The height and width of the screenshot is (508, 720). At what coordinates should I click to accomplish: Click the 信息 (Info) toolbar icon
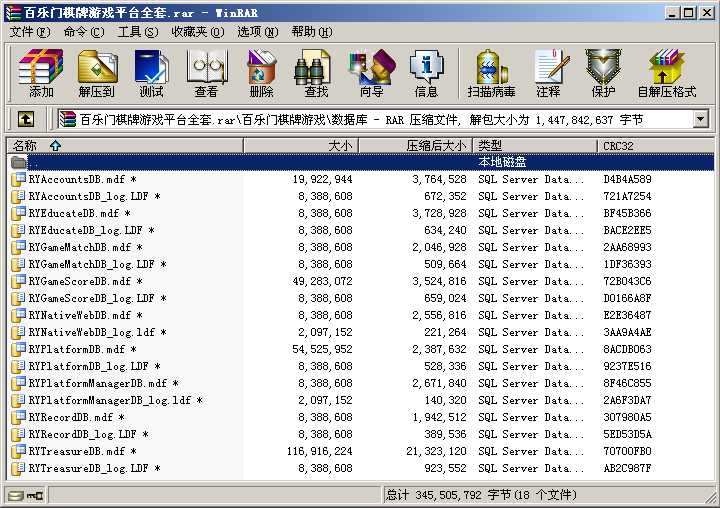coord(426,73)
